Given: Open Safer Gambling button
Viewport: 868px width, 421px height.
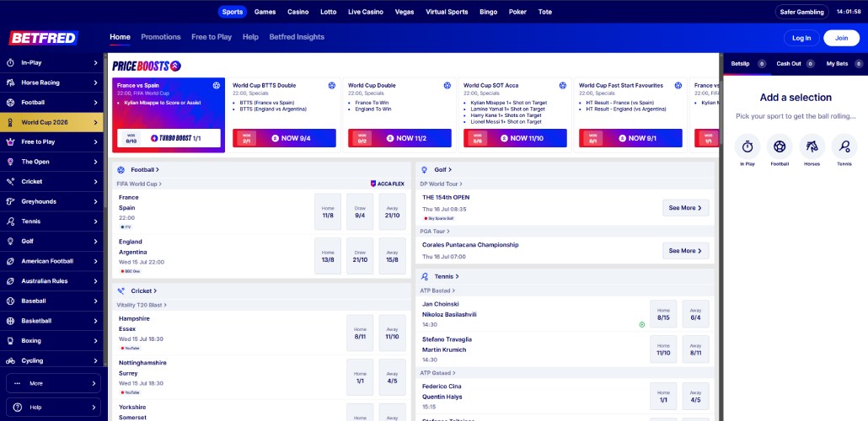Looking at the screenshot, I should pyautogui.click(x=802, y=12).
